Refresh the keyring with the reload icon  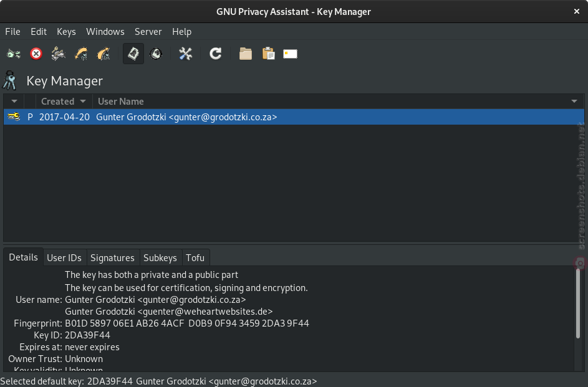pyautogui.click(x=216, y=54)
